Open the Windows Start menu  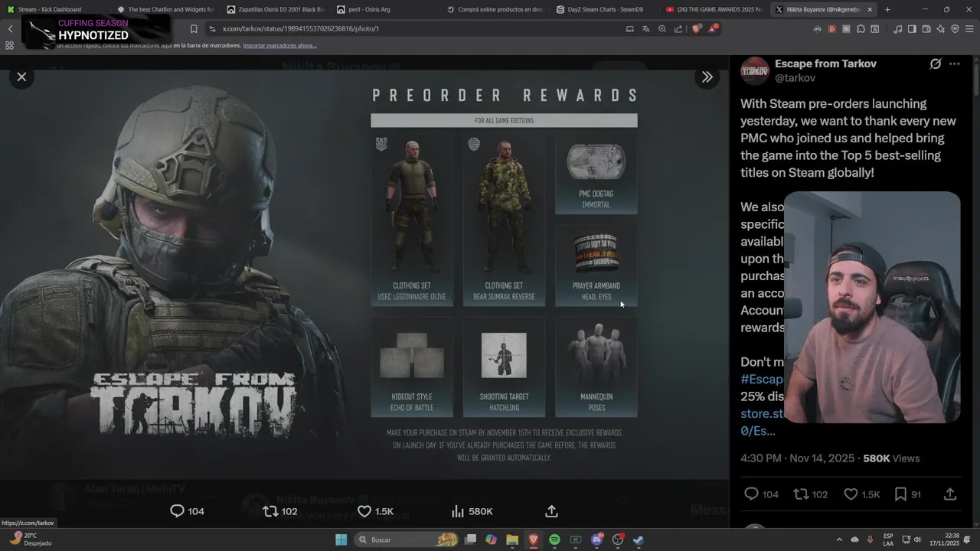tap(341, 540)
